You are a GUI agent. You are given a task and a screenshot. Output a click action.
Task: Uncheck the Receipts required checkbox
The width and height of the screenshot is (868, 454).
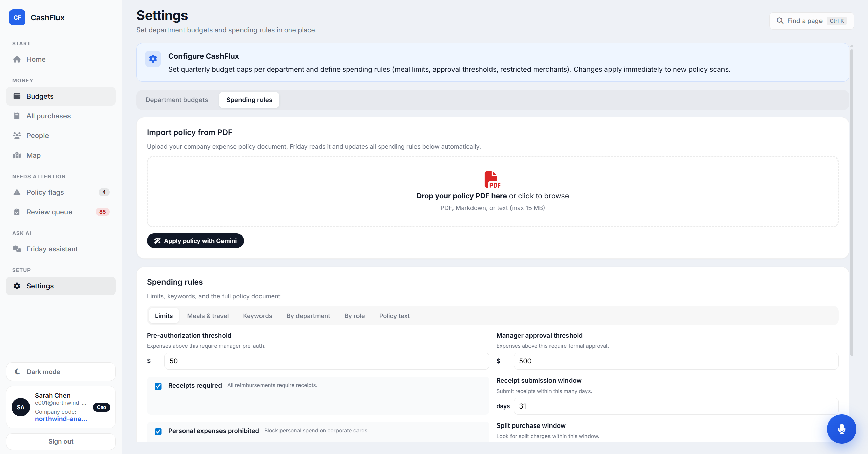point(158,386)
